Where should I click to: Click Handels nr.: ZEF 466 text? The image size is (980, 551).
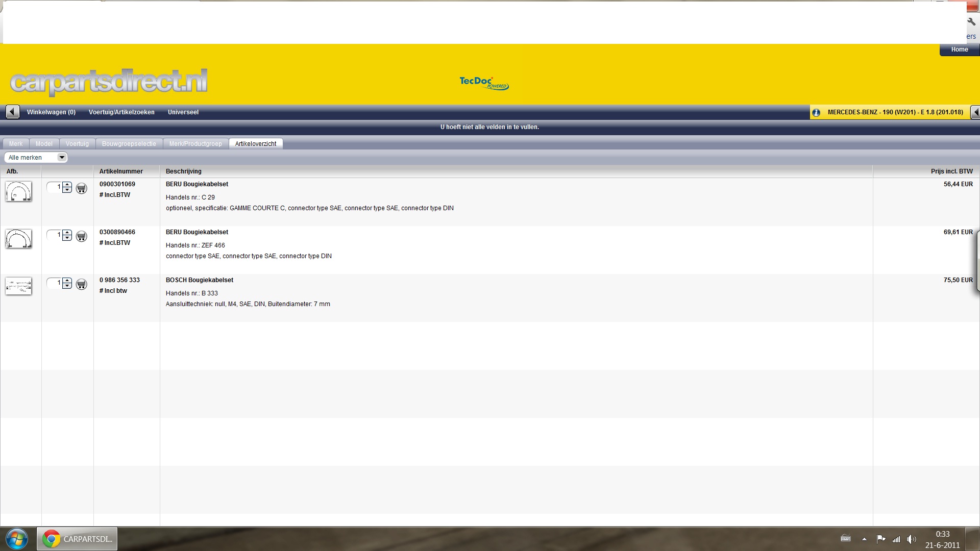coord(195,245)
